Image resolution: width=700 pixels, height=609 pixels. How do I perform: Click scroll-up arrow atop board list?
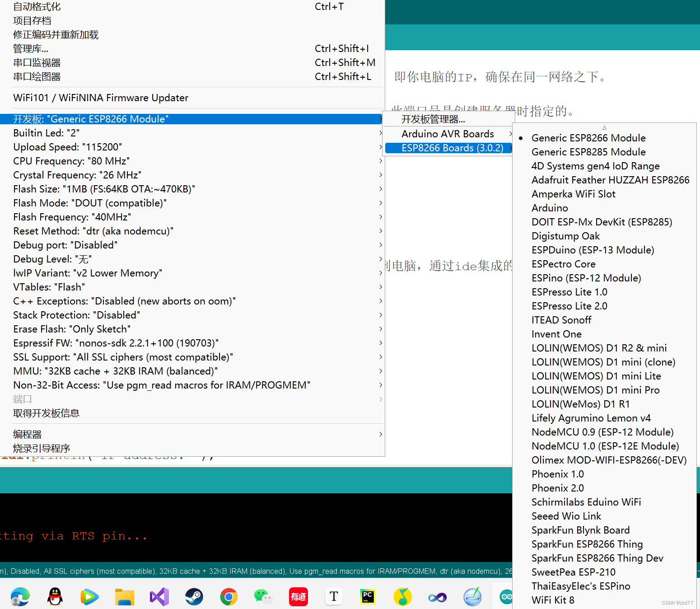click(x=604, y=127)
